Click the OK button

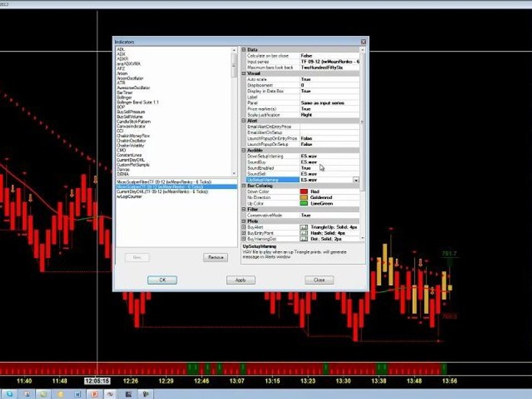tap(162, 280)
